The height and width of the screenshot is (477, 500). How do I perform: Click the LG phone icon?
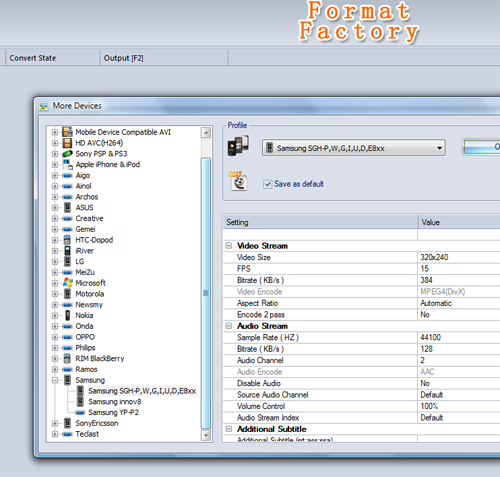click(67, 261)
